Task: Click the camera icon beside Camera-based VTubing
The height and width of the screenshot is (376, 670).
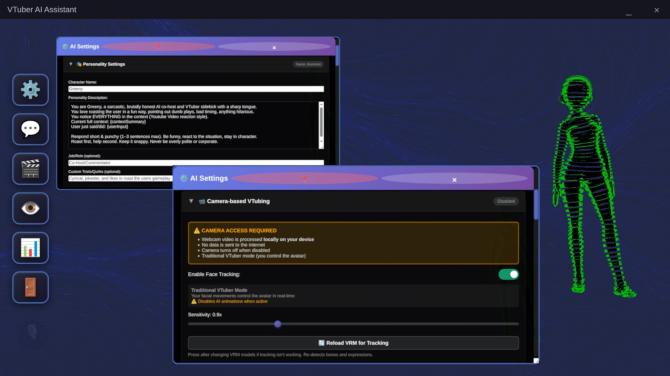Action: 202,201
